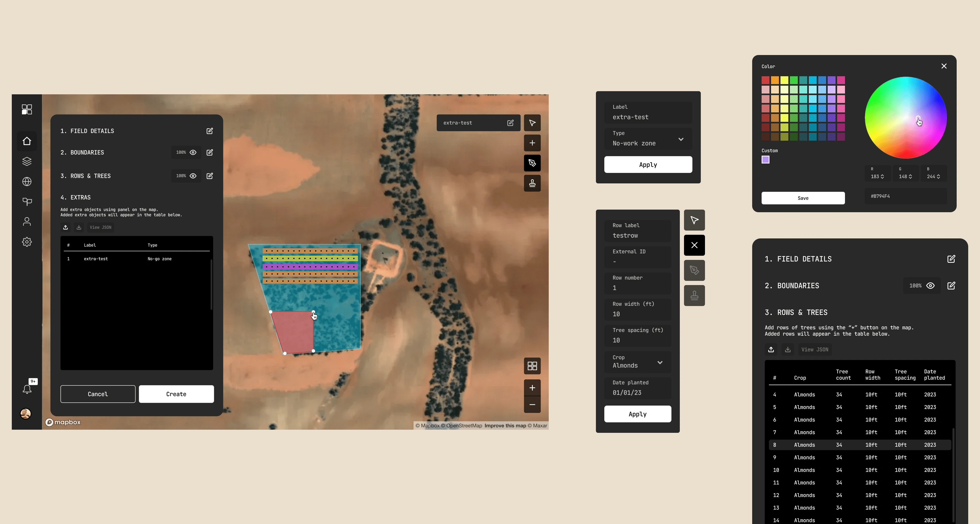Increment the R value stepper

point(882,175)
